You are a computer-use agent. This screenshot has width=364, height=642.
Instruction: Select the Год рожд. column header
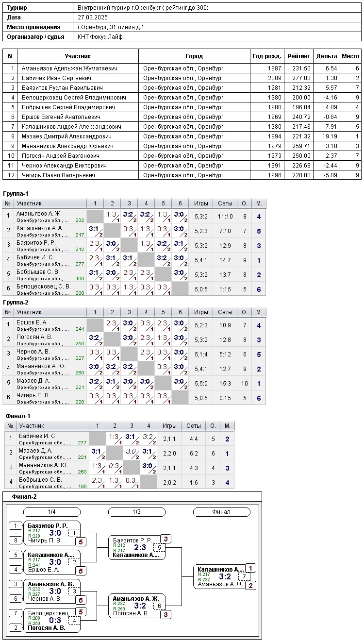[x=266, y=56]
